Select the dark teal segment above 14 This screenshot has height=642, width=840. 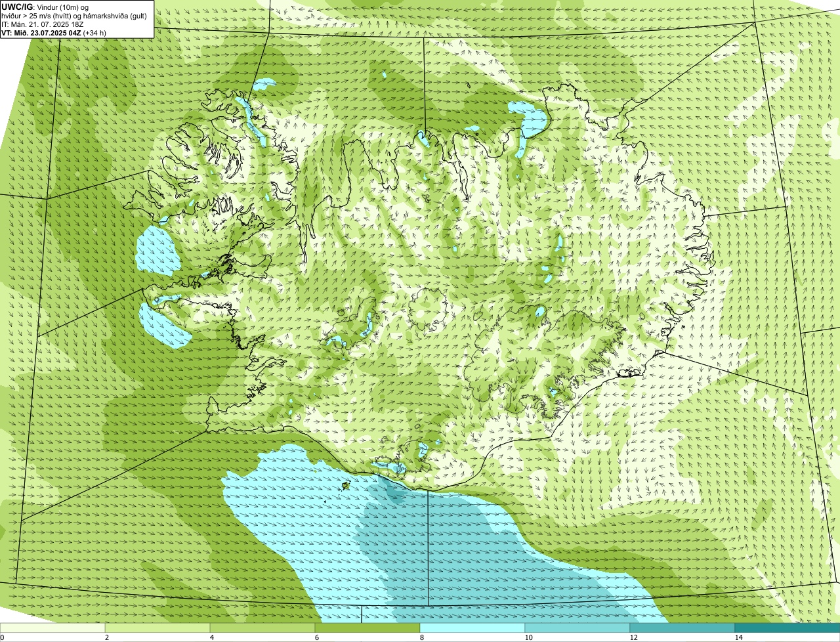pyautogui.click(x=787, y=628)
